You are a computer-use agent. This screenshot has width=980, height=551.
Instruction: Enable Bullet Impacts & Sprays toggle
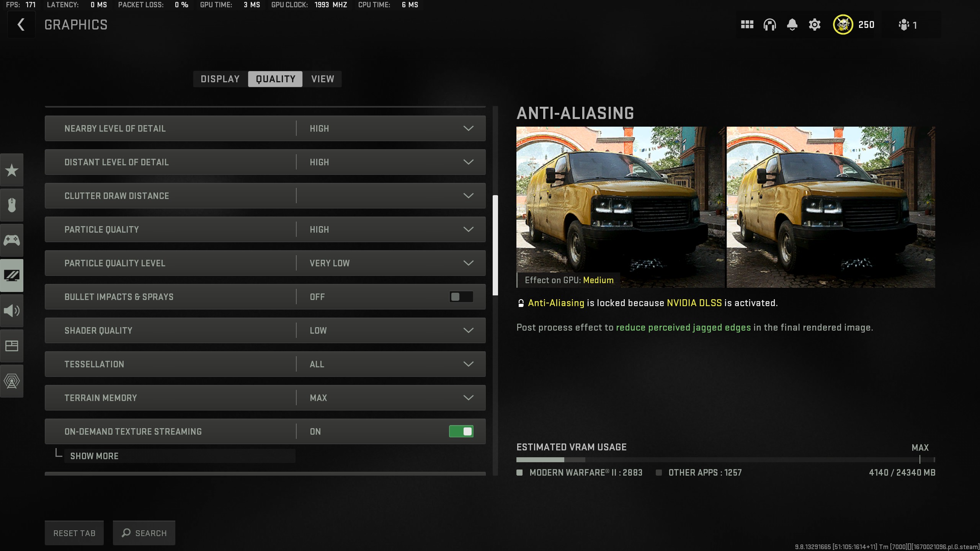point(461,297)
